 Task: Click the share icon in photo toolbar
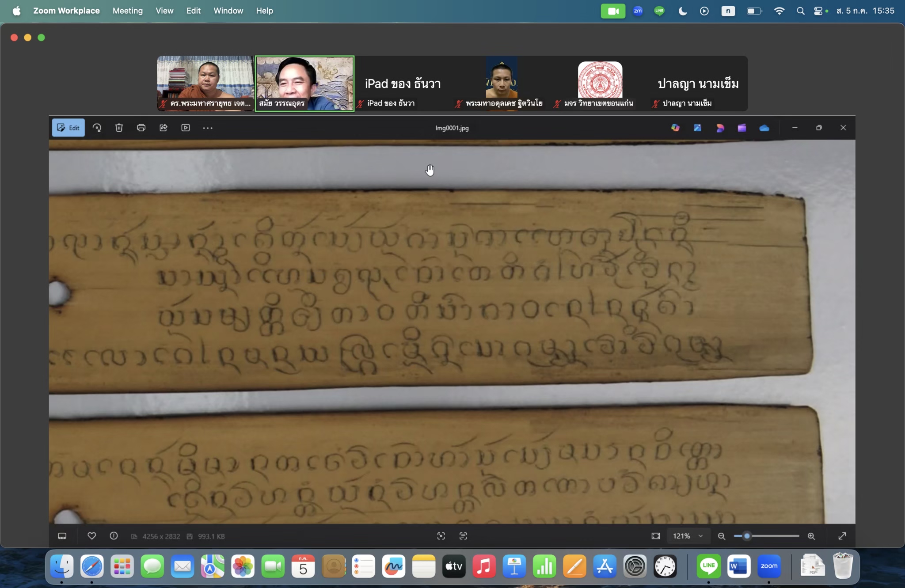(164, 128)
